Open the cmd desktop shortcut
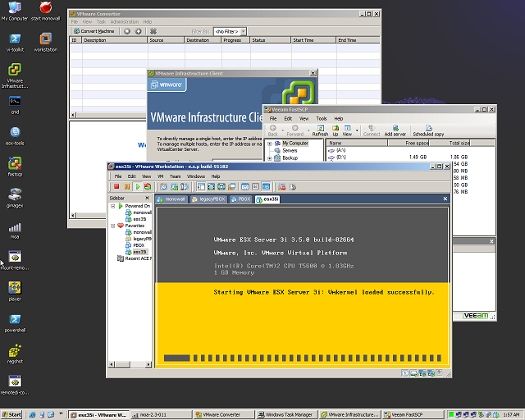Screen dimensions: 525x420 coord(15,105)
